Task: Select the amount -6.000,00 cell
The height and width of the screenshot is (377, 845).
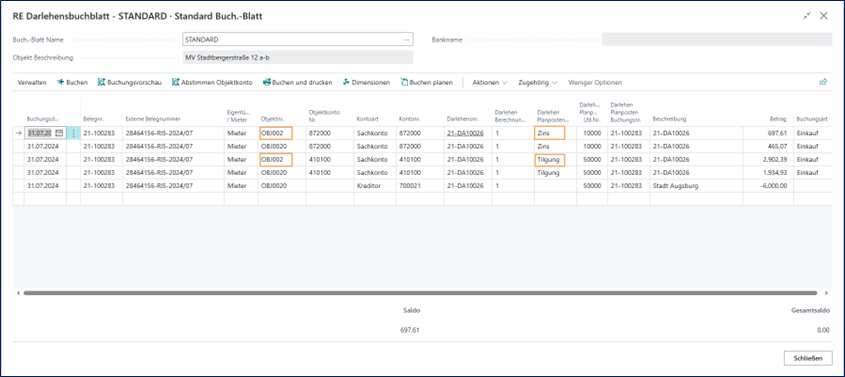Action: 768,185
